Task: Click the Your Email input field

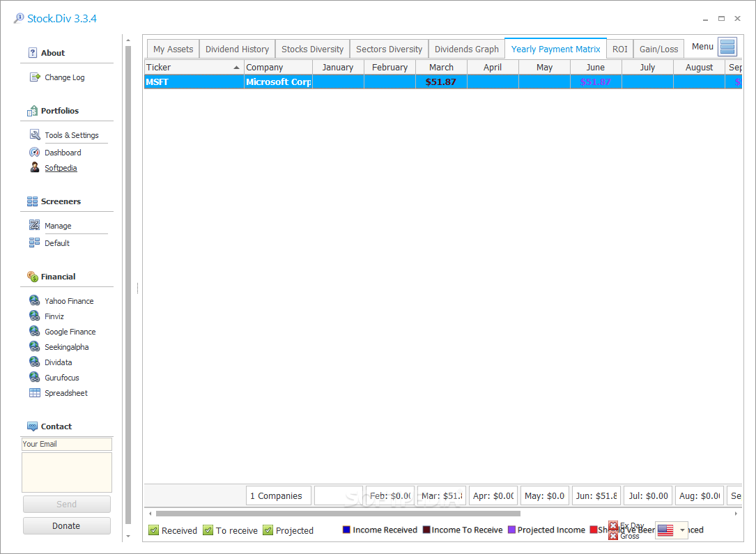Action: (66, 444)
